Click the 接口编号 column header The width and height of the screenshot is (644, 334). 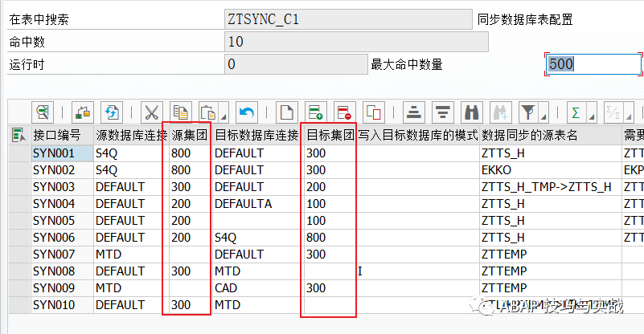(x=62, y=135)
